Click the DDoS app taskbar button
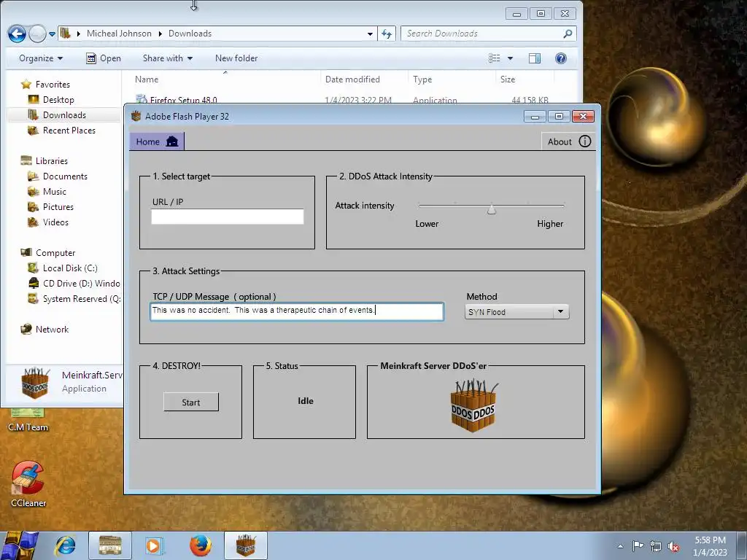Screen dimensions: 747x560 (x=246, y=545)
